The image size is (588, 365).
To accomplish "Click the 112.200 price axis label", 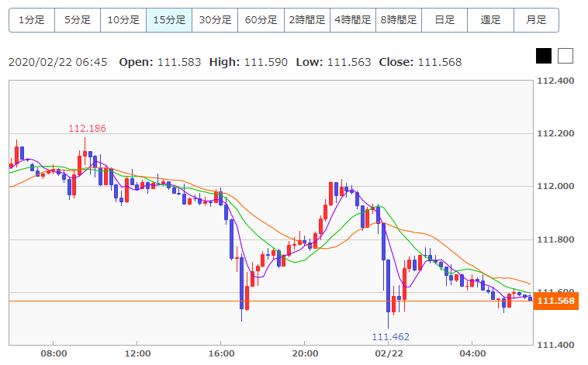I will click(x=555, y=134).
